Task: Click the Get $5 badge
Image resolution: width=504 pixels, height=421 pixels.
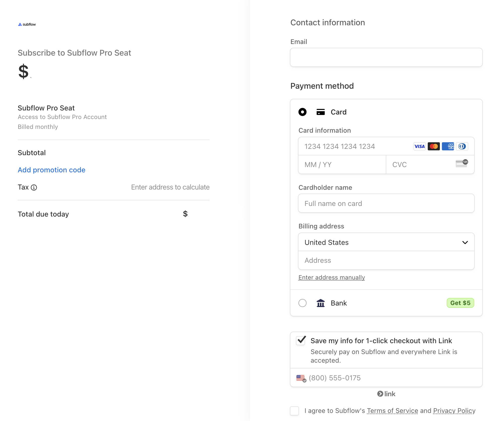Action: 460,303
